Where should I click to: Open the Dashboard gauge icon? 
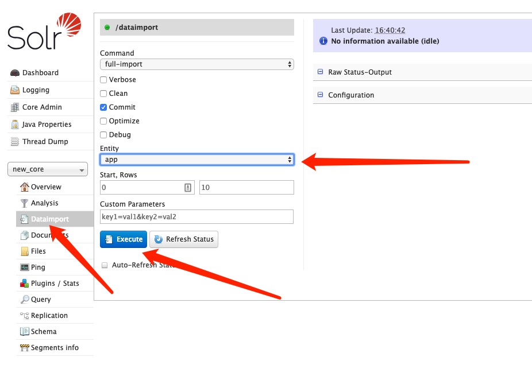click(15, 73)
